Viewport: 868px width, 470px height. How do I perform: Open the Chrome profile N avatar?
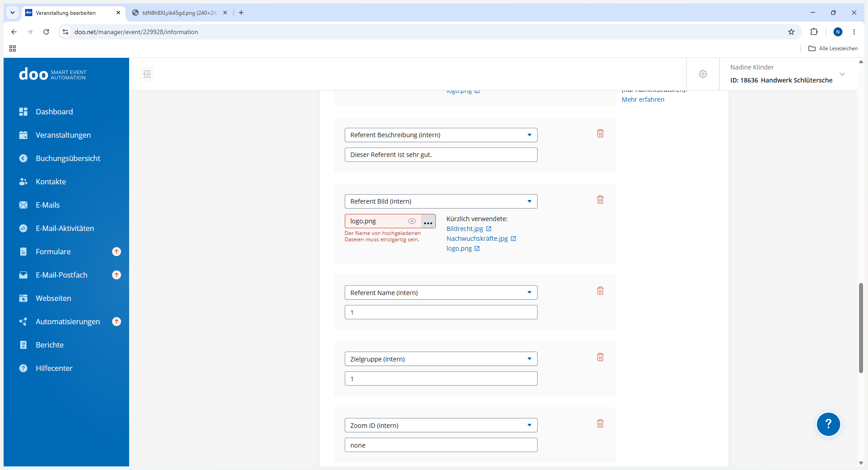(838, 32)
